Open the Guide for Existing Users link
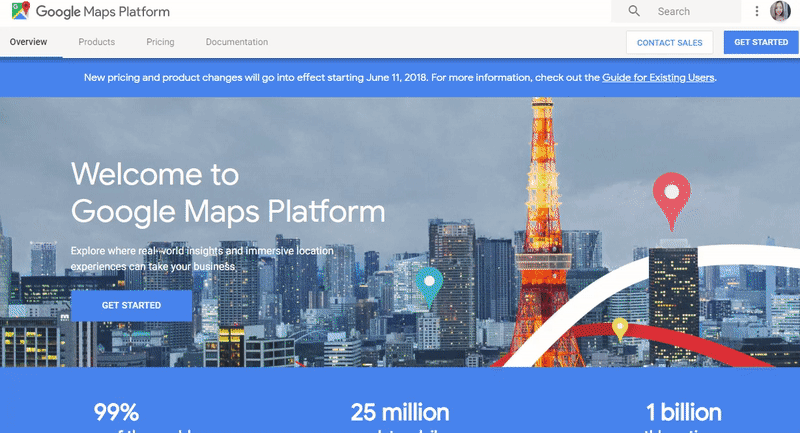 tap(658, 77)
